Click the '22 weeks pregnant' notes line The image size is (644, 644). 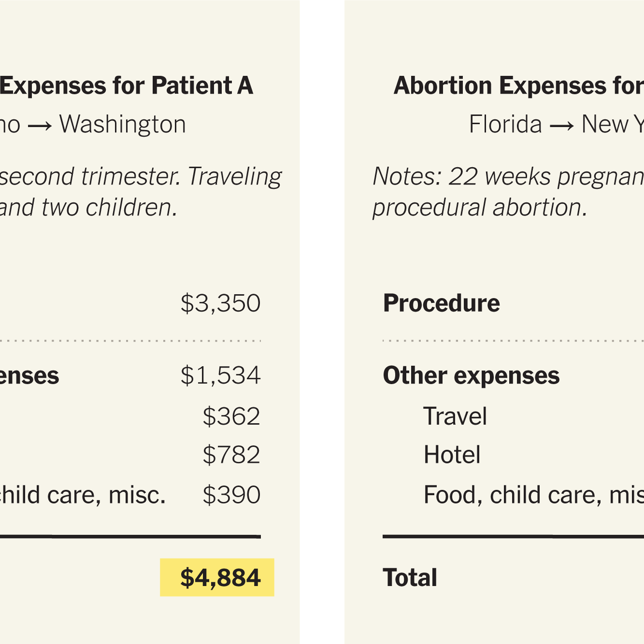click(508, 176)
